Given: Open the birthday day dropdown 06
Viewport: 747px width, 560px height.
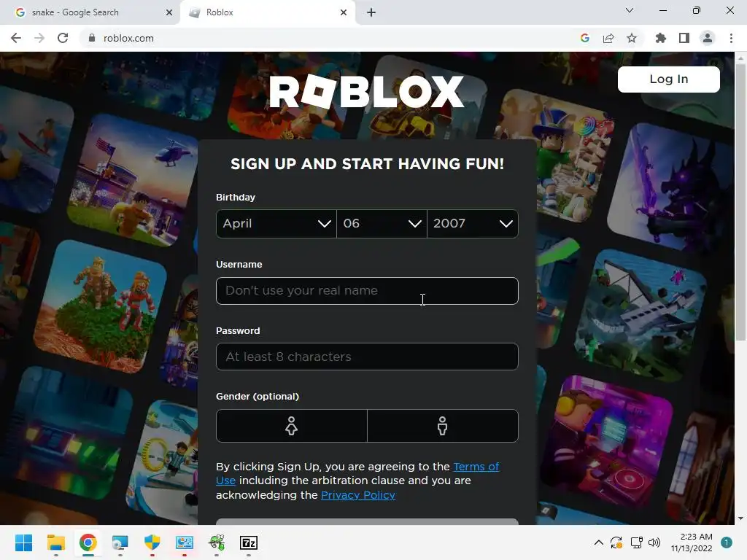Looking at the screenshot, I should pos(382,223).
